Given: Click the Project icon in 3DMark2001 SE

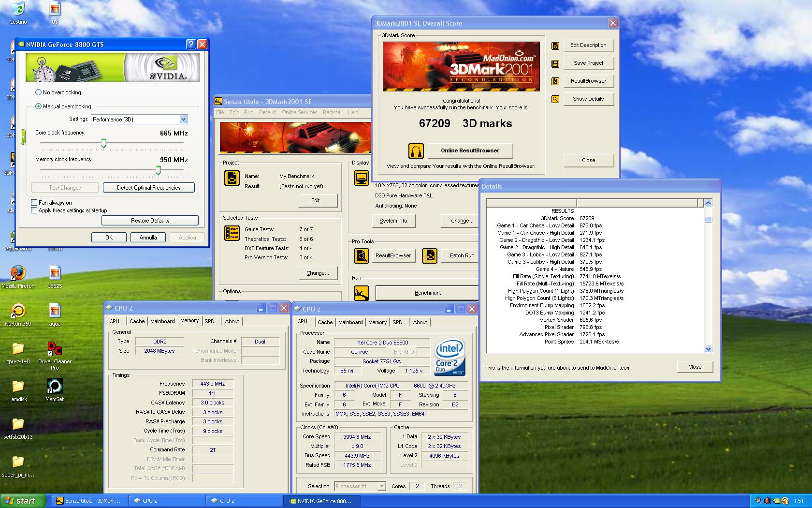Looking at the screenshot, I should pyautogui.click(x=232, y=179).
